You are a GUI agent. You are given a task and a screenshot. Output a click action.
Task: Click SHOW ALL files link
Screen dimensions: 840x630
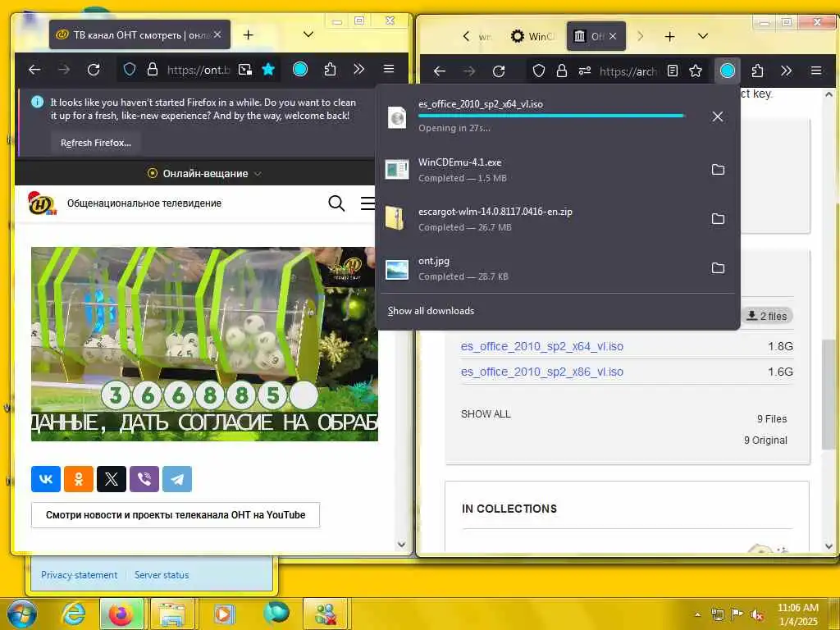point(486,414)
